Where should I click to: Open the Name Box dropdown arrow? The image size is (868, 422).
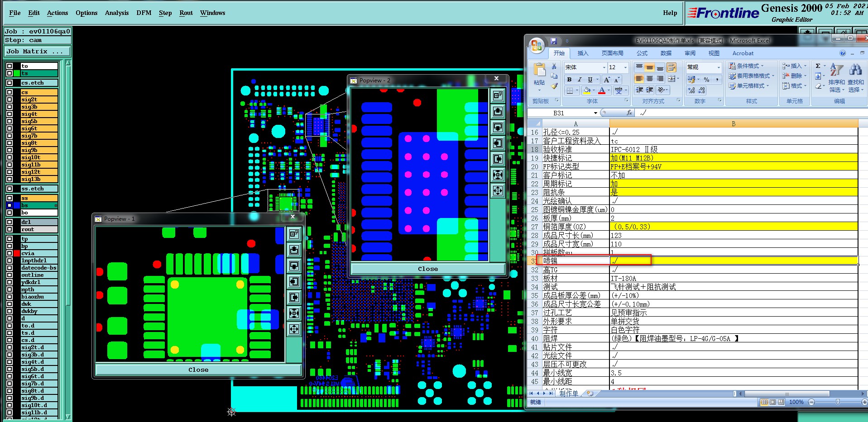click(595, 113)
